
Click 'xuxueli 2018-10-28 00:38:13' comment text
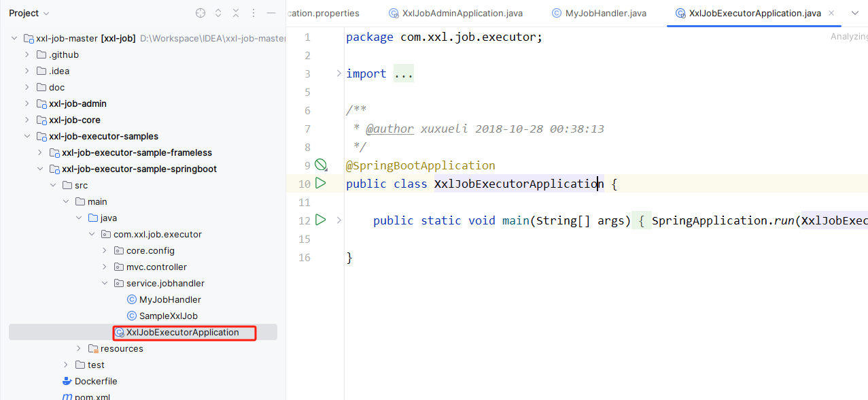click(x=512, y=129)
